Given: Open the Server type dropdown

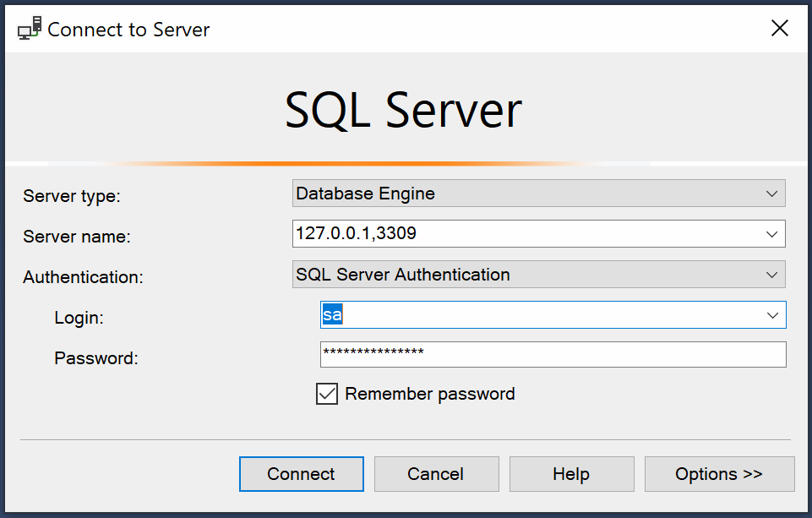Looking at the screenshot, I should (x=538, y=194).
